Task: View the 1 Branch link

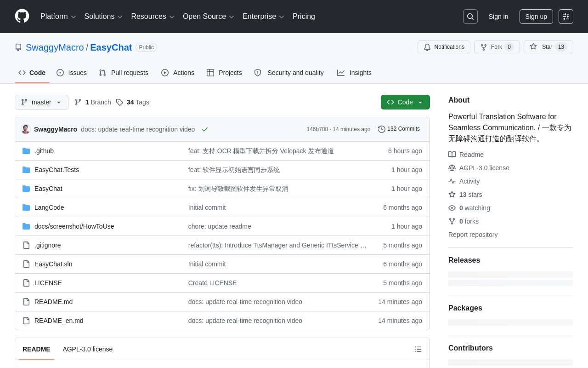Action: click(93, 102)
